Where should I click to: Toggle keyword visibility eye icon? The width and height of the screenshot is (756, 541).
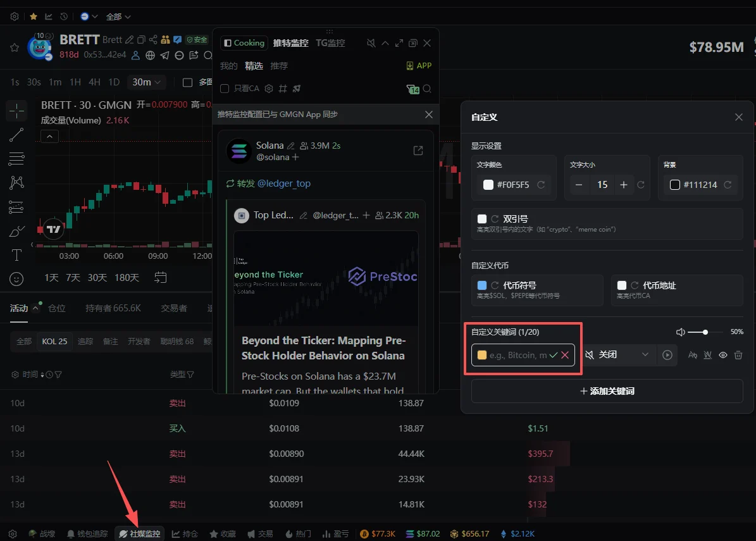pos(723,355)
